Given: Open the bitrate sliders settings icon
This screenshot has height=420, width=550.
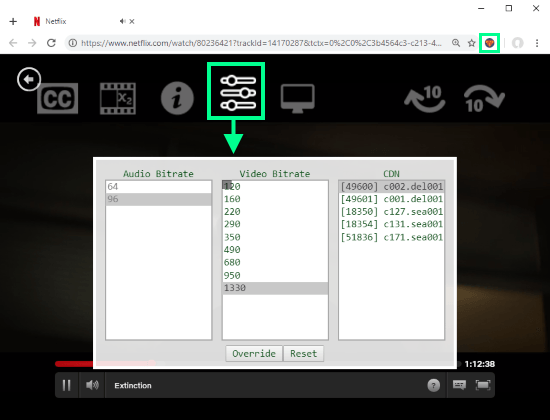Looking at the screenshot, I should (238, 93).
